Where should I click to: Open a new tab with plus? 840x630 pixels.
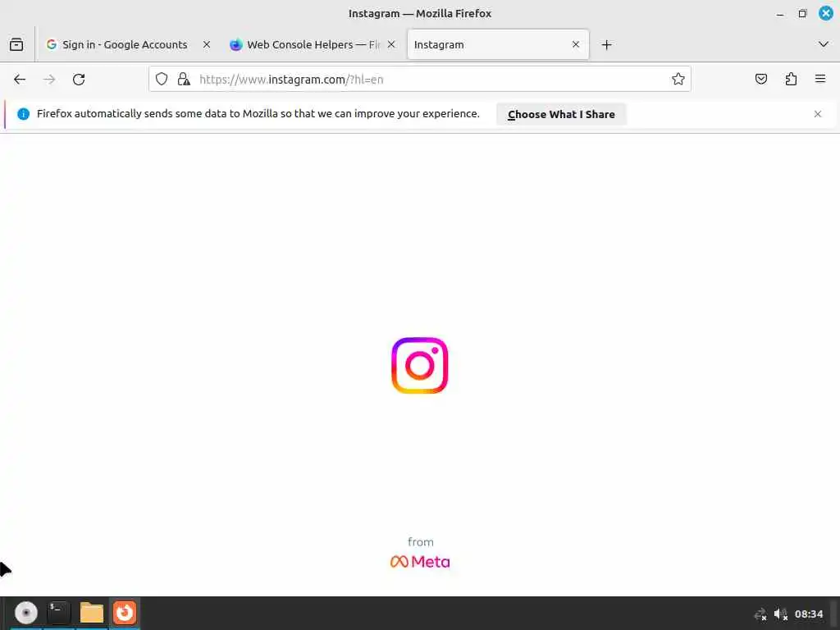(606, 44)
